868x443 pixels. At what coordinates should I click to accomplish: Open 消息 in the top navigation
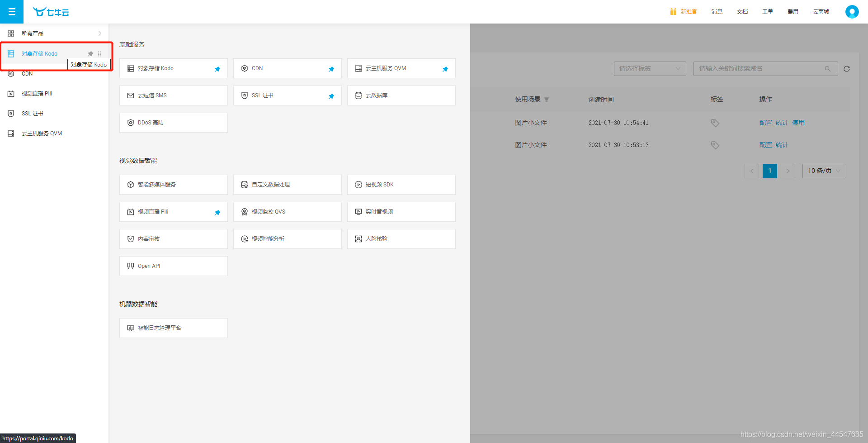point(717,12)
